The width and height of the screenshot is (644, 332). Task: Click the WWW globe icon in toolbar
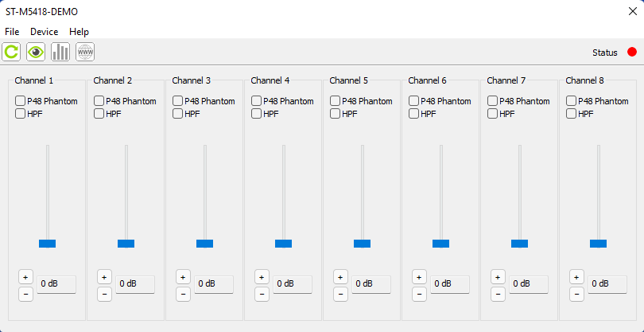click(85, 53)
